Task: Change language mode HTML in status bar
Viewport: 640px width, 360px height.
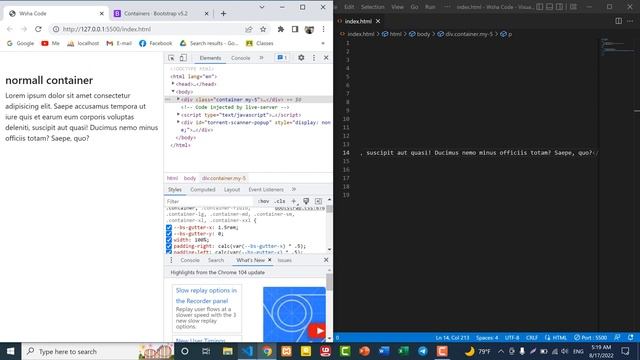Action: tap(559, 338)
